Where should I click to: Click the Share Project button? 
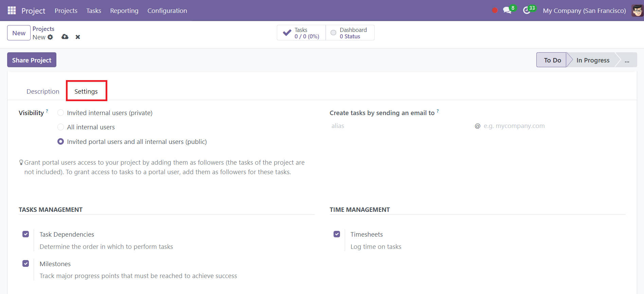point(32,60)
